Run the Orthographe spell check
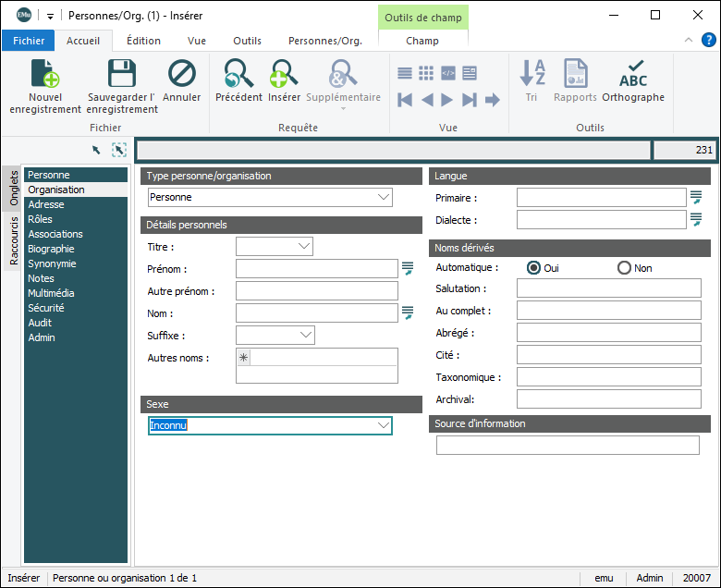This screenshot has width=721, height=588. click(633, 74)
